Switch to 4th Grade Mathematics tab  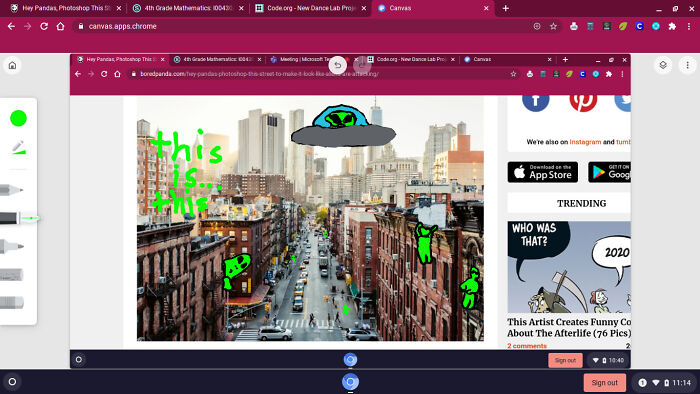(189, 8)
